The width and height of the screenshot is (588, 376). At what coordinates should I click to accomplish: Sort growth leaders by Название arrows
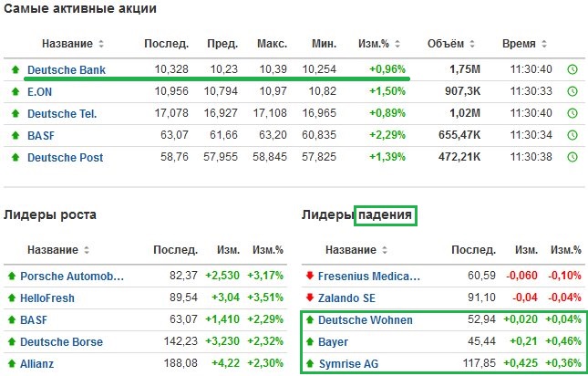(87, 250)
